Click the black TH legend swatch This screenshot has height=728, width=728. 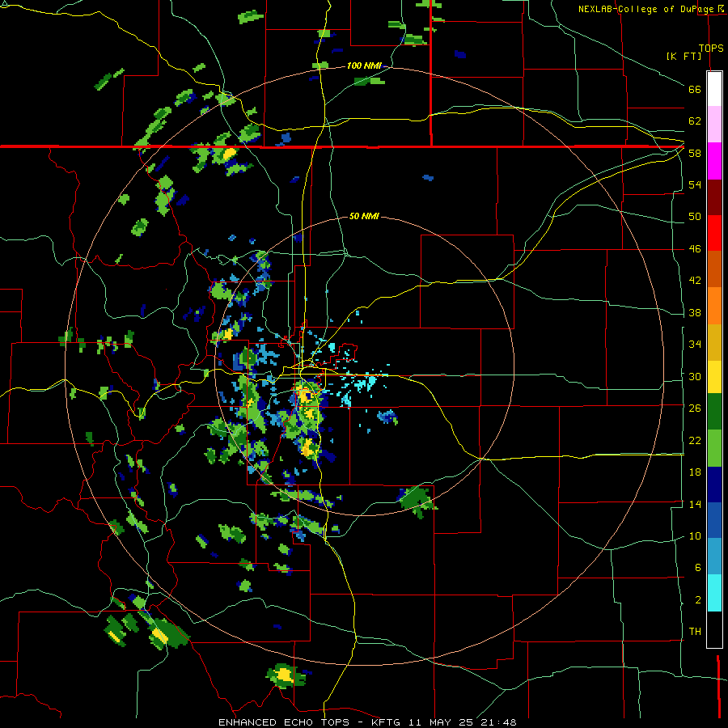coord(714,629)
